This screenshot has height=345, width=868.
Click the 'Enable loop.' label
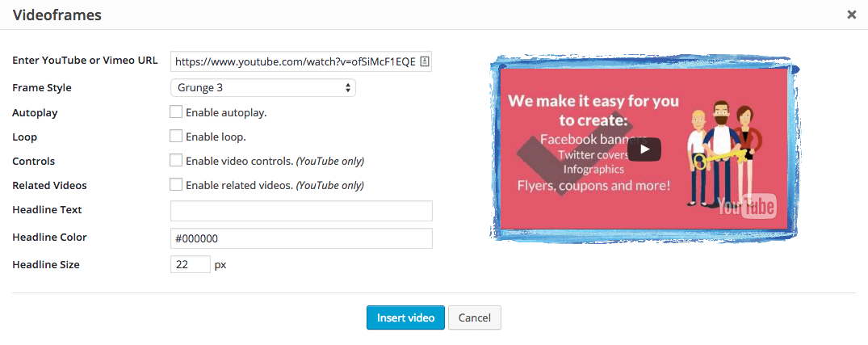click(x=216, y=137)
